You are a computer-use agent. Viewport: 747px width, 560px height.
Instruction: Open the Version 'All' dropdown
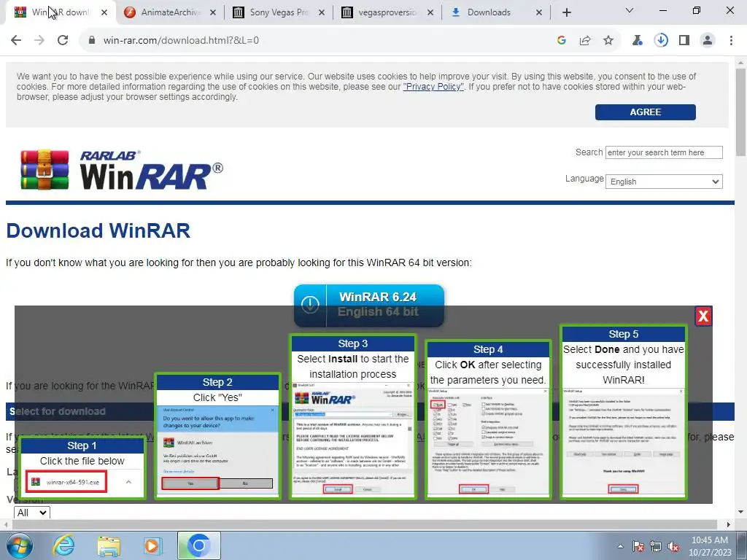tap(31, 513)
